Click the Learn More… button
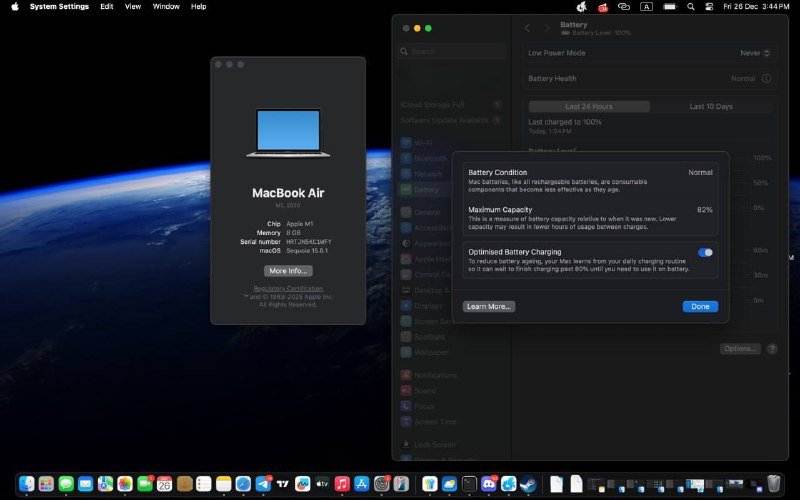This screenshot has height=500, width=800. pos(489,306)
